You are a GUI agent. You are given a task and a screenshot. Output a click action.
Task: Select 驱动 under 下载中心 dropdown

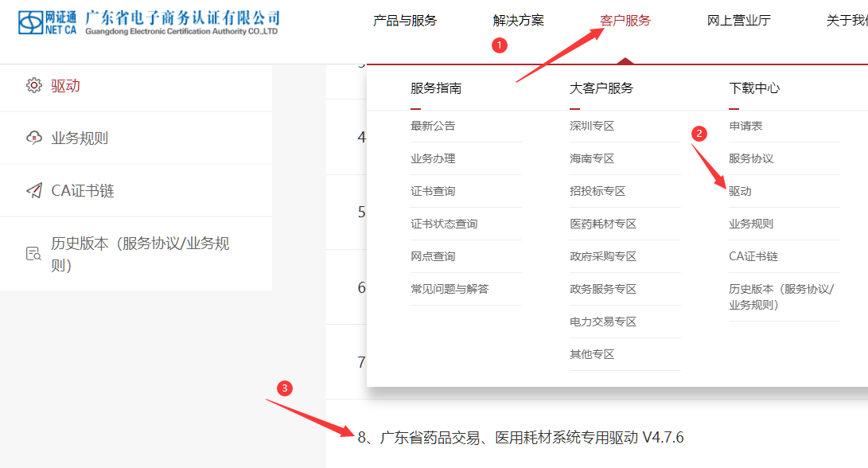coord(740,191)
